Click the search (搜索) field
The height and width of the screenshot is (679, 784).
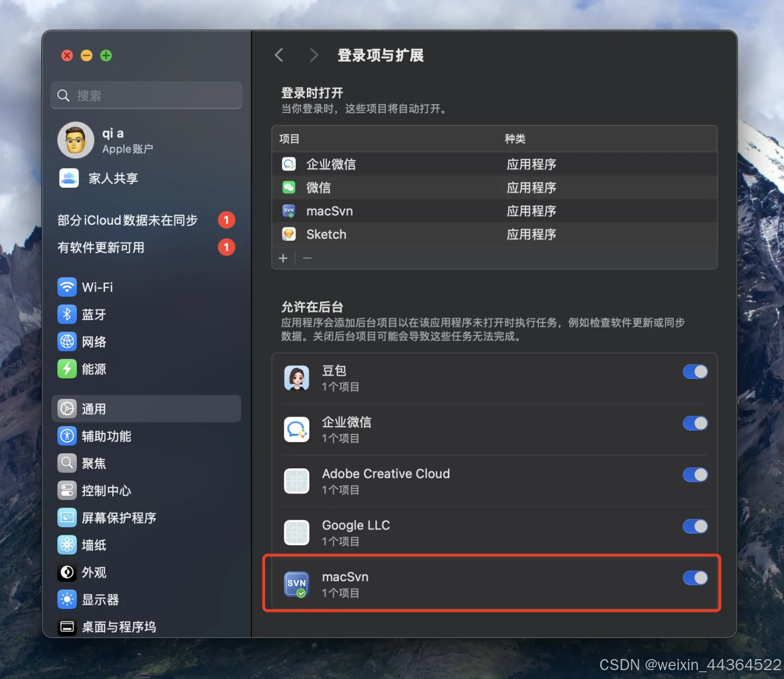146,95
